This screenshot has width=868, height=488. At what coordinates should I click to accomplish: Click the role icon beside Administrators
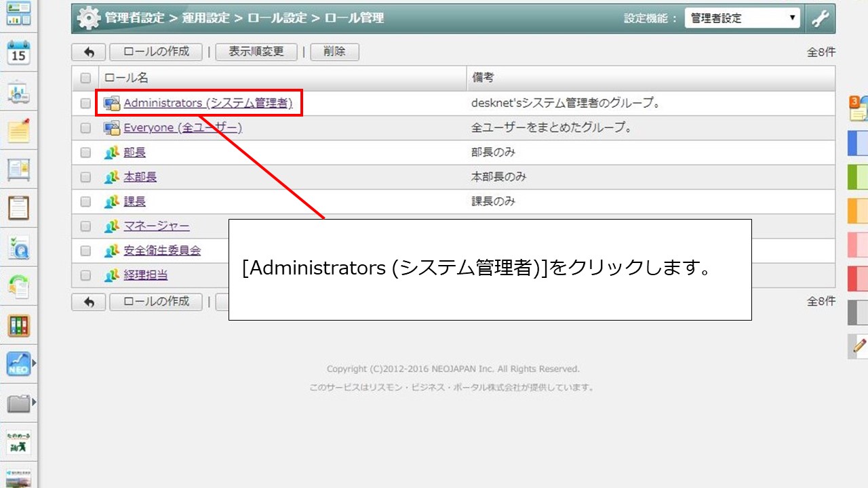click(112, 104)
